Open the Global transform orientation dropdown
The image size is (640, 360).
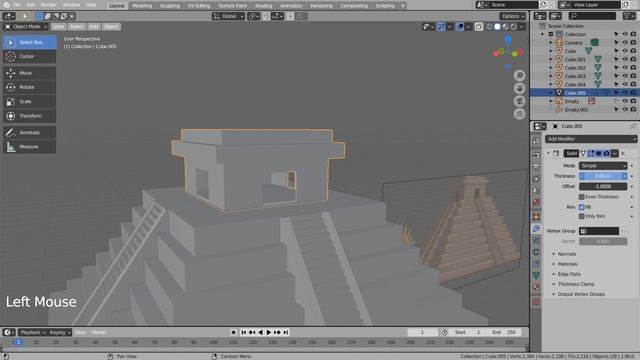coord(228,16)
